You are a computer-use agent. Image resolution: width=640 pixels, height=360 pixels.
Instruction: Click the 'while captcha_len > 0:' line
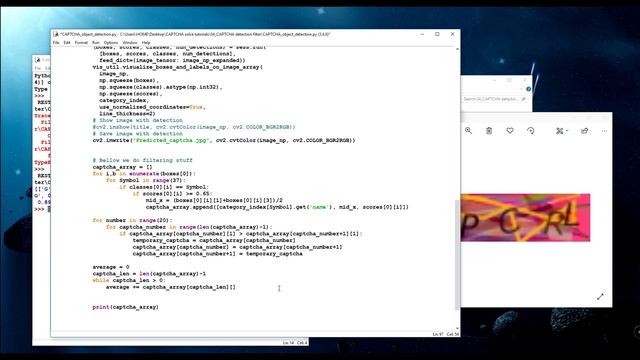point(129,280)
